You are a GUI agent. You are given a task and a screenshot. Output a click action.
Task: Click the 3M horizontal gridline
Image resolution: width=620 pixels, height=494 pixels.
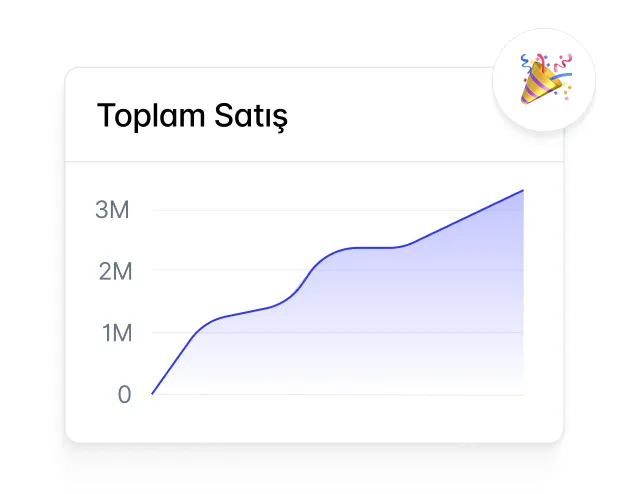[x=300, y=211]
